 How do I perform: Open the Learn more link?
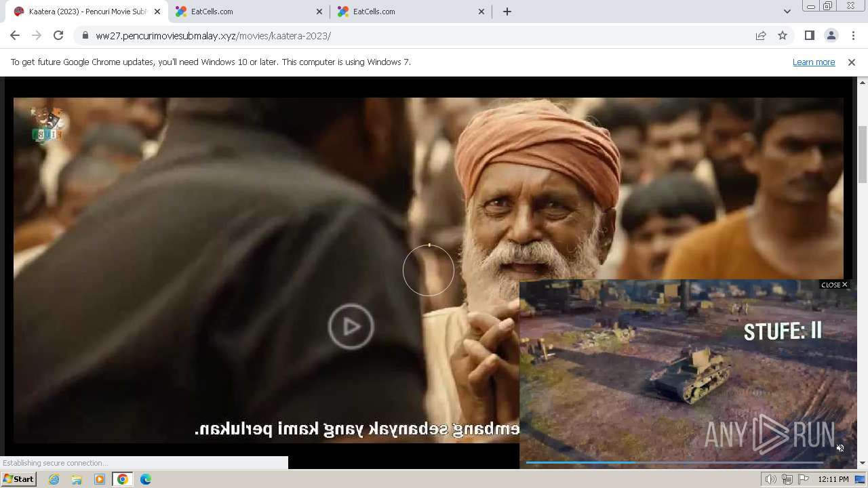(814, 62)
